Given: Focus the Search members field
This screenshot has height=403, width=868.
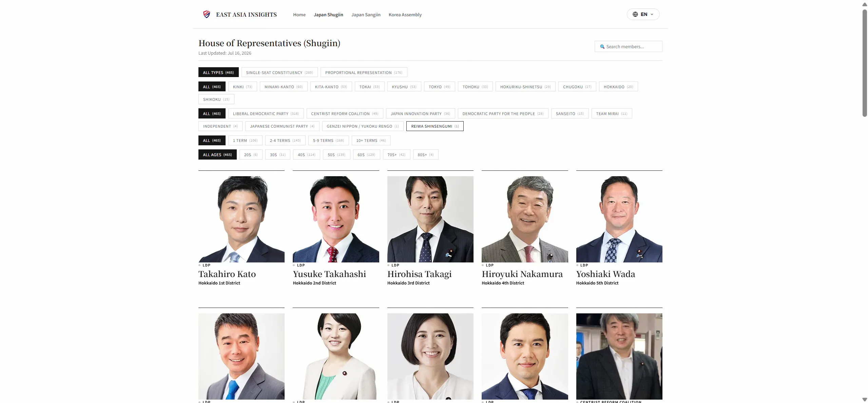Looking at the screenshot, I should [x=628, y=47].
